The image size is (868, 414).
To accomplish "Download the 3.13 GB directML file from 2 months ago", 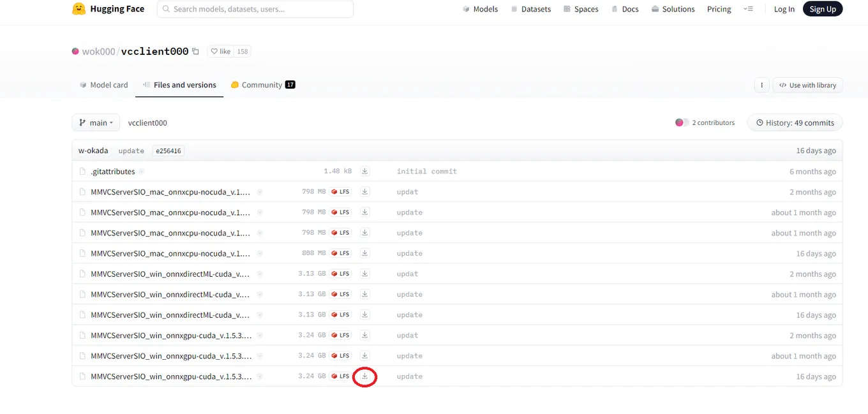I will tap(364, 273).
